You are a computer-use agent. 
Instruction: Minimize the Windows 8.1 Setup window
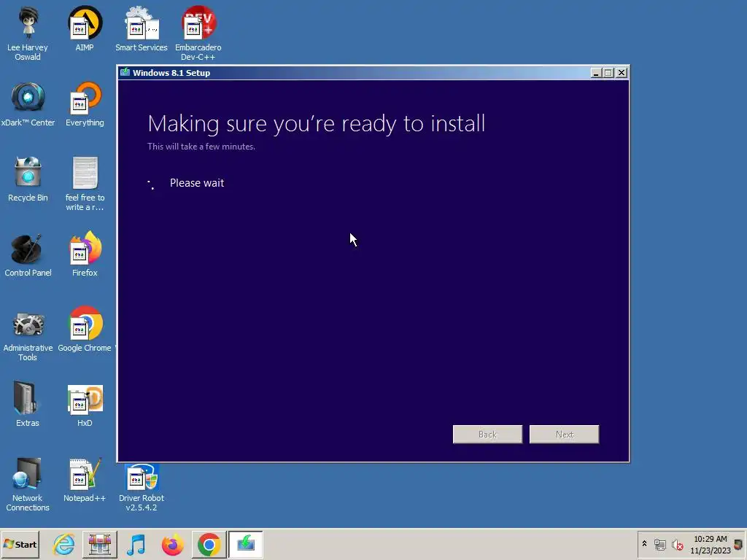(595, 73)
